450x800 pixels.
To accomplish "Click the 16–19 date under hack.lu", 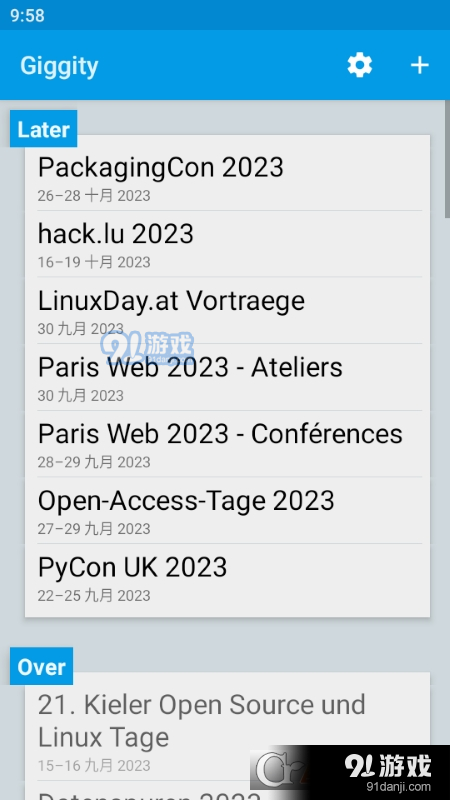I will coord(94,262).
